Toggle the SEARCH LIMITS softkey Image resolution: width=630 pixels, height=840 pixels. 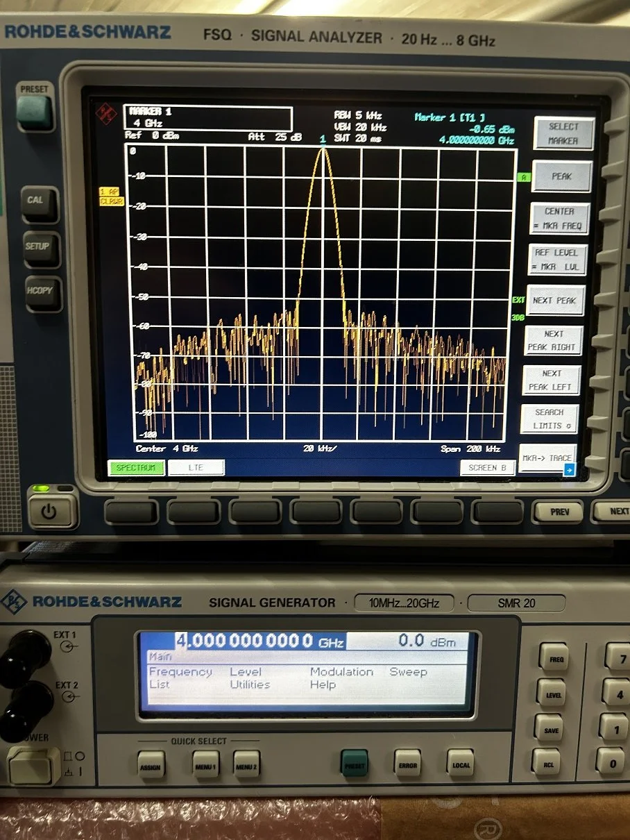click(x=549, y=419)
